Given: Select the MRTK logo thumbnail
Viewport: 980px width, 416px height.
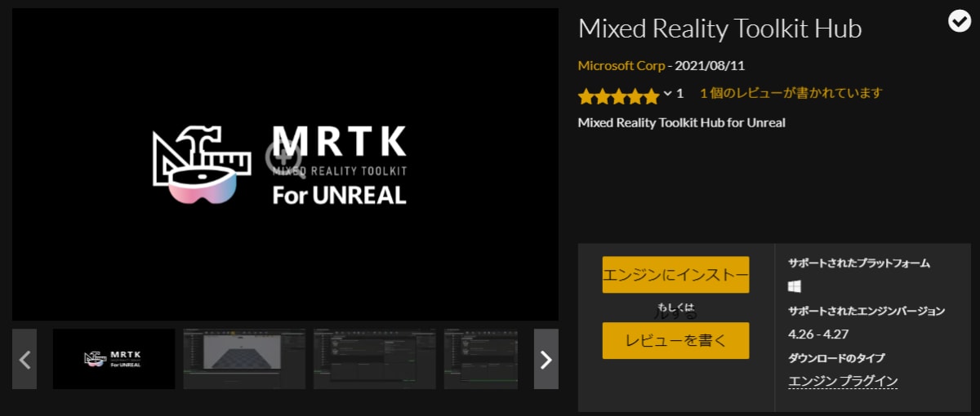Looking at the screenshot, I should click(114, 359).
